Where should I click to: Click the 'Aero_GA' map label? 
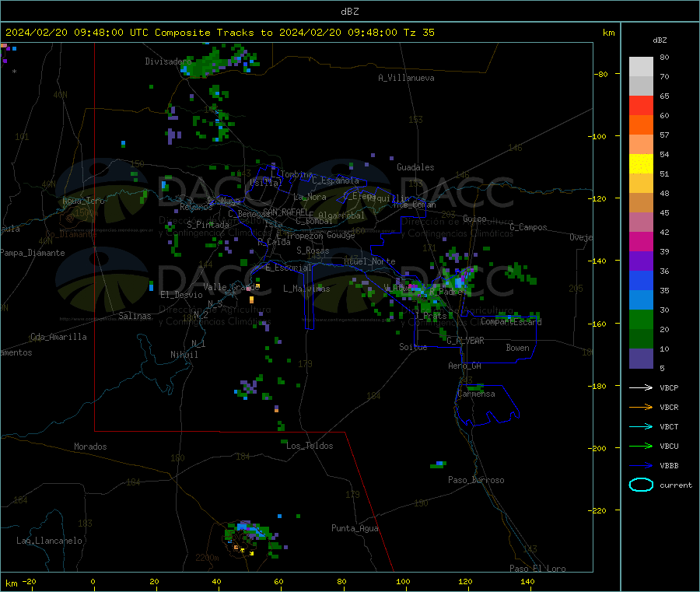465,366
